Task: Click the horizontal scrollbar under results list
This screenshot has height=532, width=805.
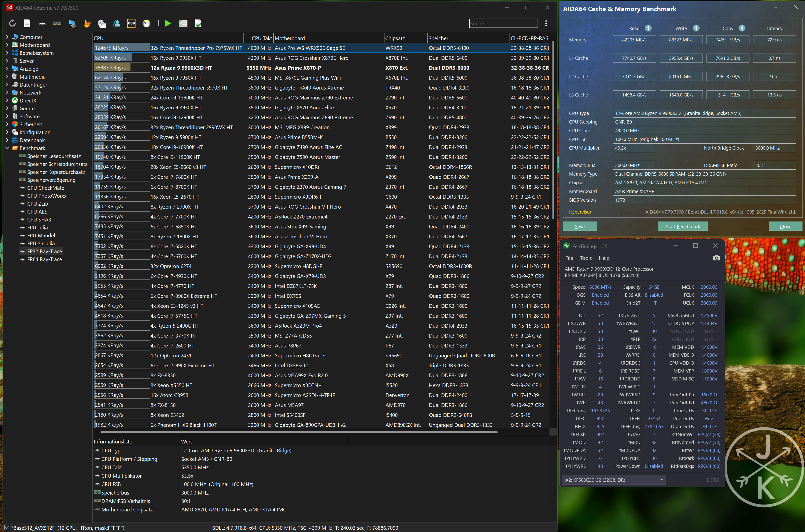Action: pyautogui.click(x=299, y=432)
